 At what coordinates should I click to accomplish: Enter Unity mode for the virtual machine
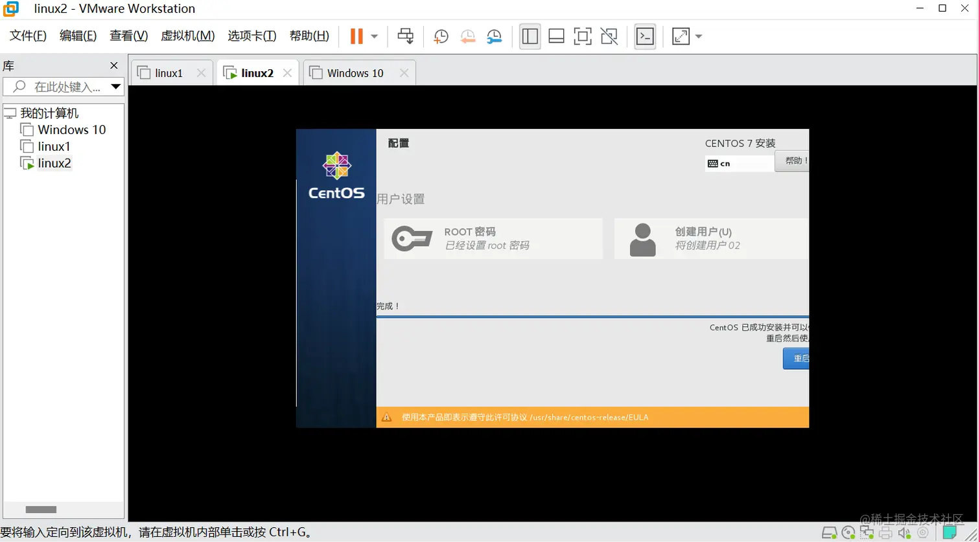coord(609,36)
